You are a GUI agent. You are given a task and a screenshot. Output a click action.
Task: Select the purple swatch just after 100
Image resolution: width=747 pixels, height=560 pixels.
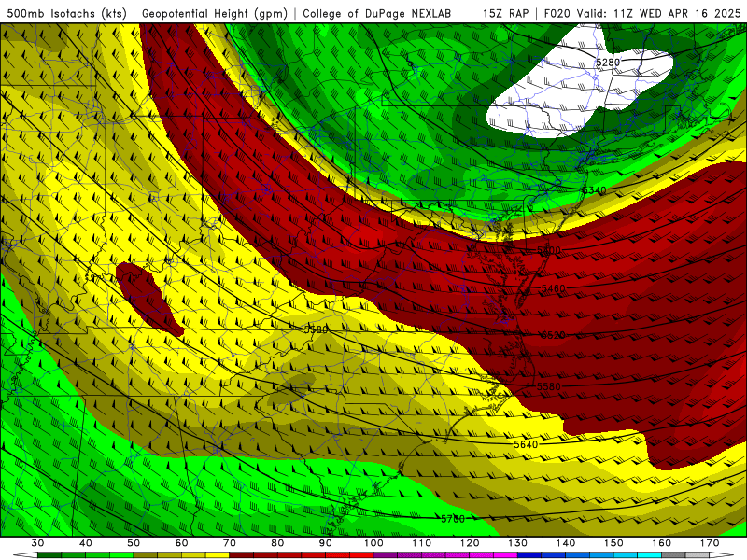pos(386,555)
